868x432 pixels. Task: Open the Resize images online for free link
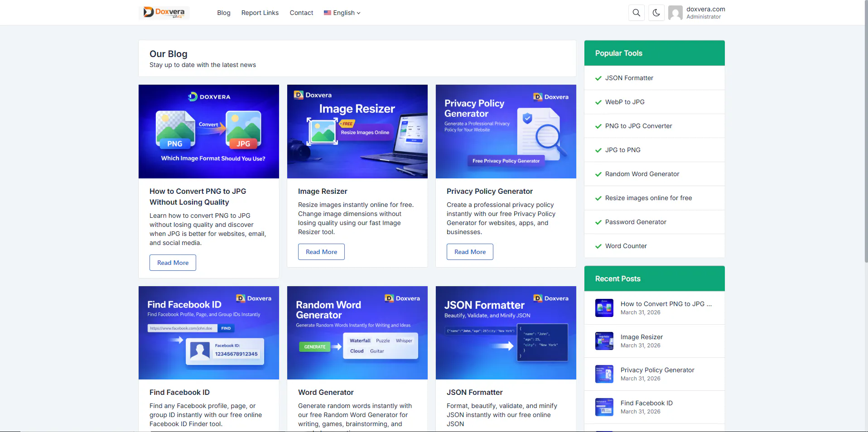coord(649,198)
